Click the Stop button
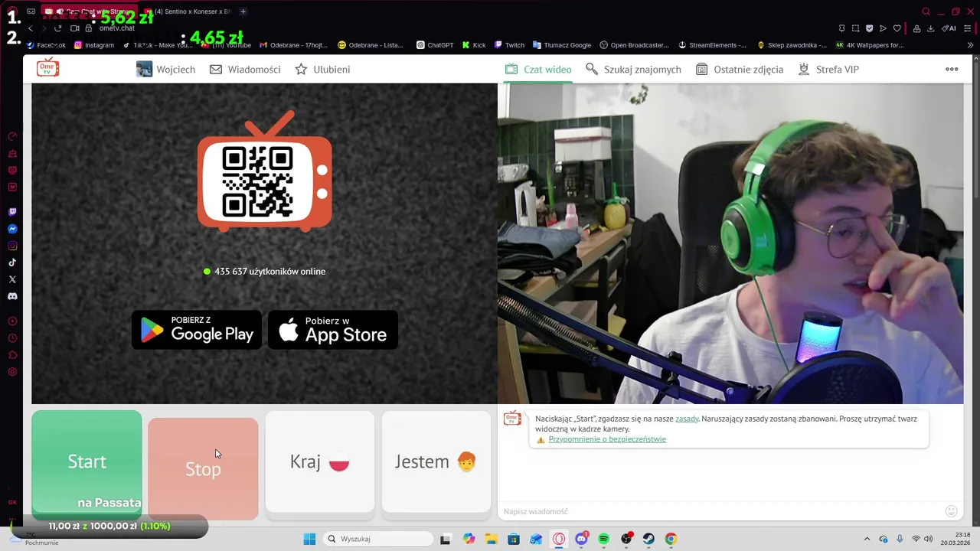 (x=203, y=468)
